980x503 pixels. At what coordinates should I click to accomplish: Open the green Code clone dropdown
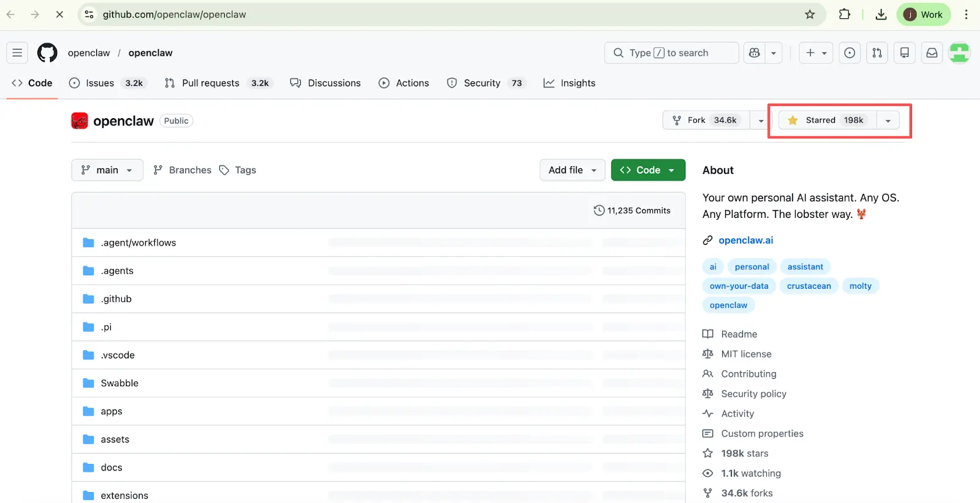pos(648,170)
